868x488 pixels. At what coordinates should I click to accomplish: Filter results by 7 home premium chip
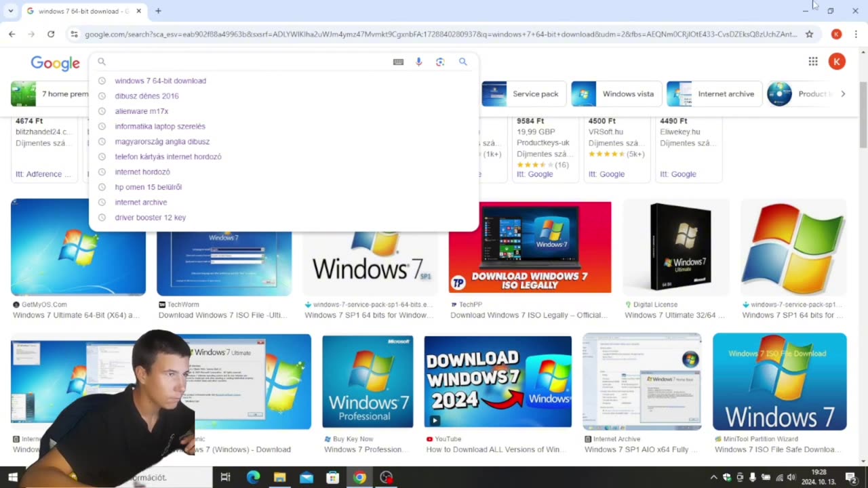point(50,94)
